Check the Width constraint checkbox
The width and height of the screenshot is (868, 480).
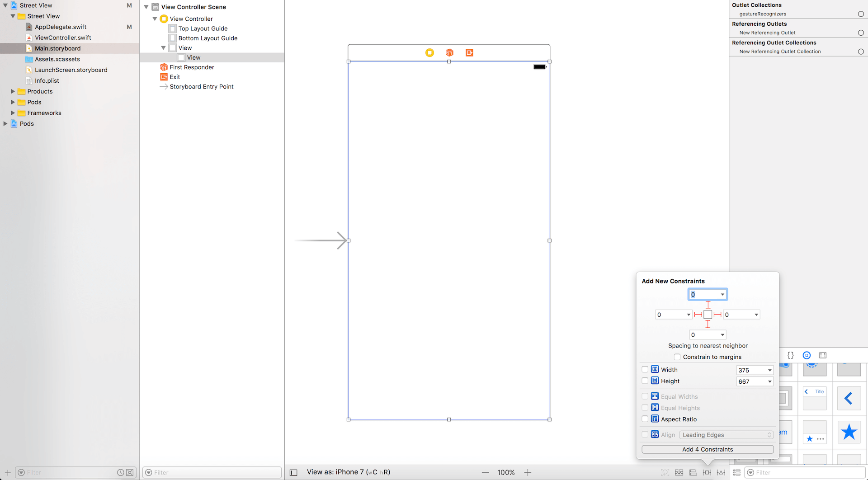[645, 370]
